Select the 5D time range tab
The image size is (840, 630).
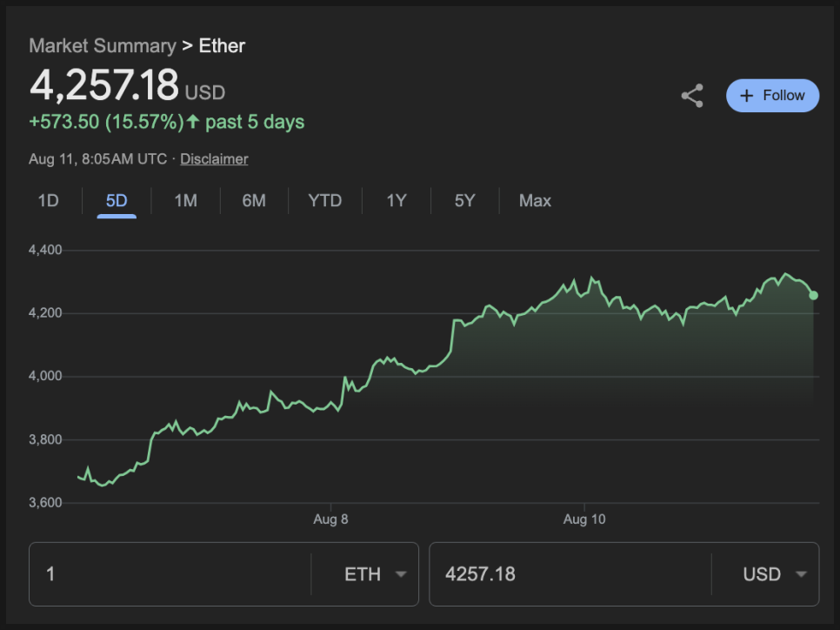[x=117, y=200]
